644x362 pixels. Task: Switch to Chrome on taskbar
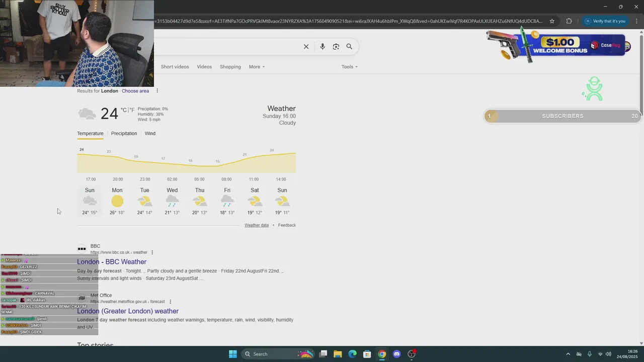pyautogui.click(x=382, y=354)
